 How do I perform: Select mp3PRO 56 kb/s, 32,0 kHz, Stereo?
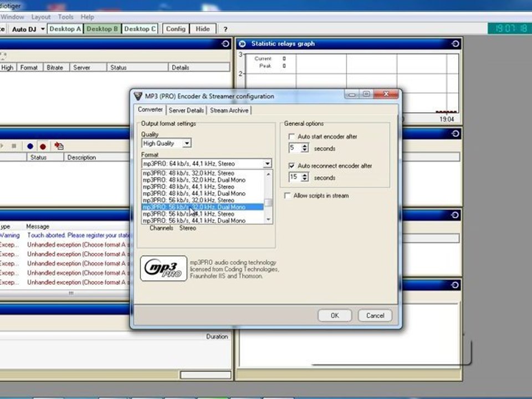(203, 200)
